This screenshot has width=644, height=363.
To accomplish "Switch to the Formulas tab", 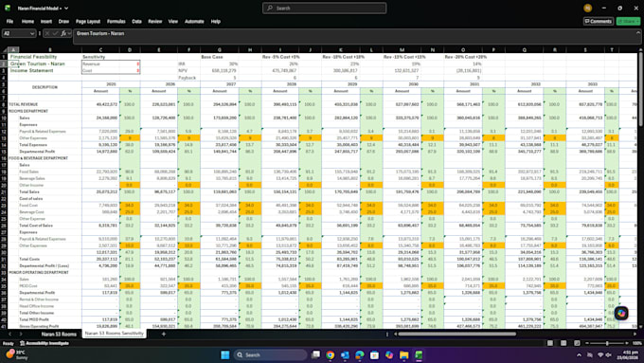I will click(x=116, y=22).
